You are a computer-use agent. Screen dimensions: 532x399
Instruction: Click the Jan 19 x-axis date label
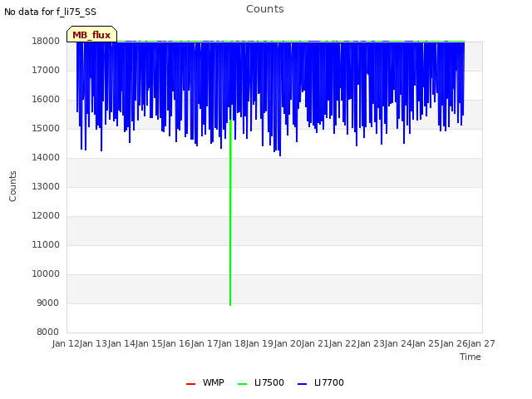(x=260, y=343)
